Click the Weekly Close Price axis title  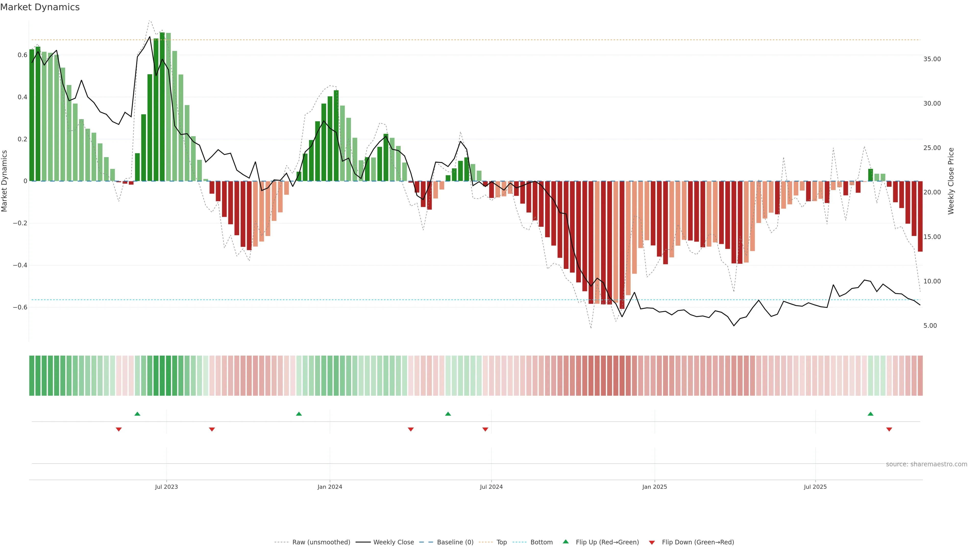(x=951, y=181)
